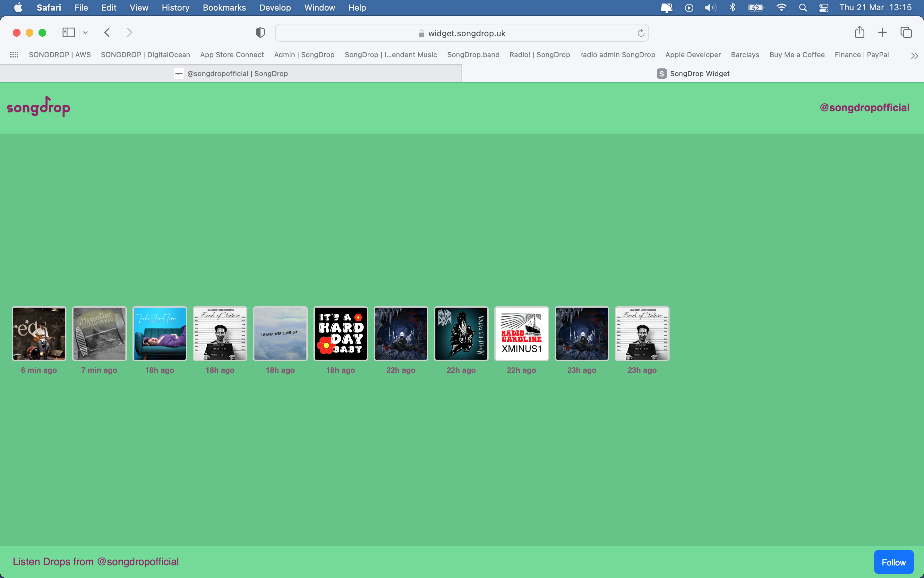
Task: Open the favorites grid icon
Action: (14, 55)
